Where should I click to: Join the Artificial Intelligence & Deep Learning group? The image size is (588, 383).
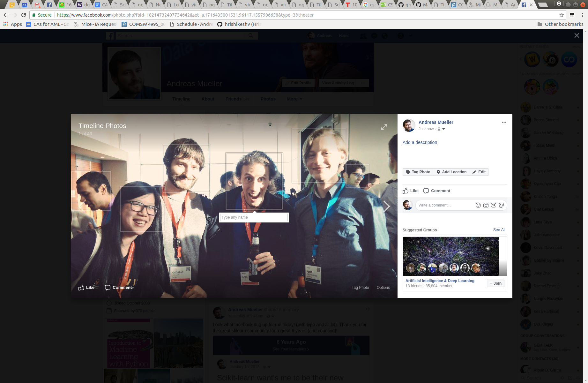[495, 283]
